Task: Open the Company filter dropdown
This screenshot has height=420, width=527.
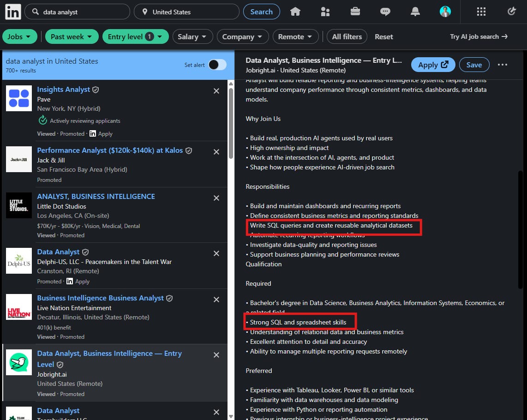Action: [x=242, y=36]
